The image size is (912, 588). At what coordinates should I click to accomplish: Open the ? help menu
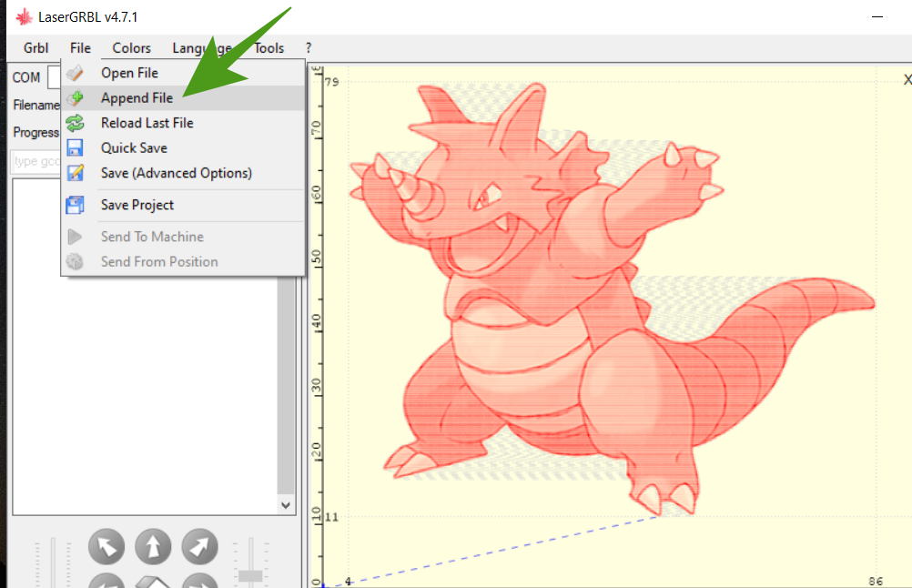tap(309, 47)
